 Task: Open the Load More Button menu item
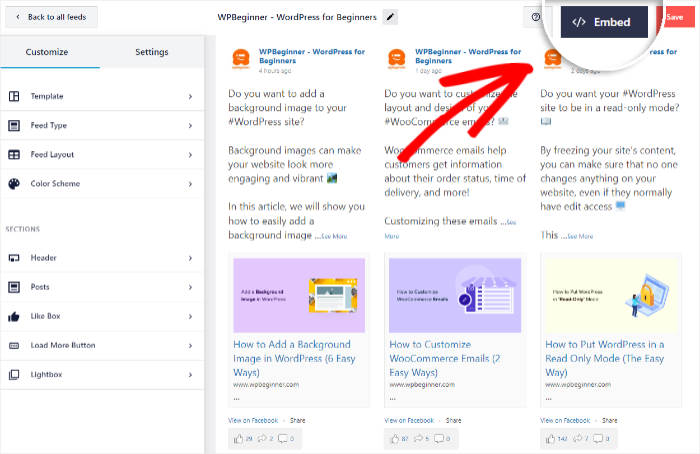102,345
